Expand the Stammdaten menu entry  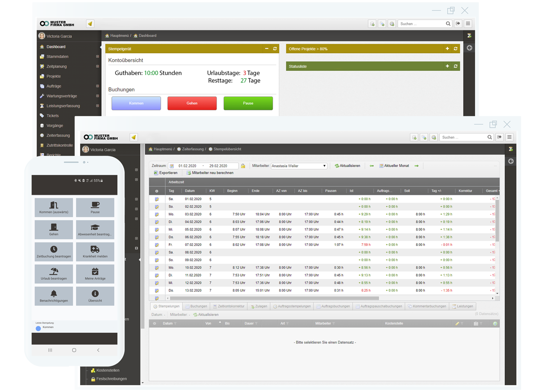pyautogui.click(x=97, y=57)
